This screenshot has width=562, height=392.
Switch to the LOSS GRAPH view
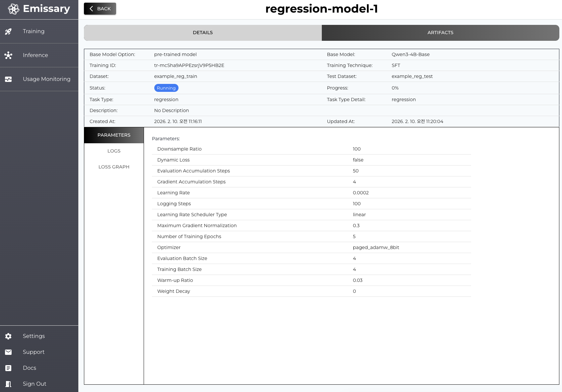[114, 167]
